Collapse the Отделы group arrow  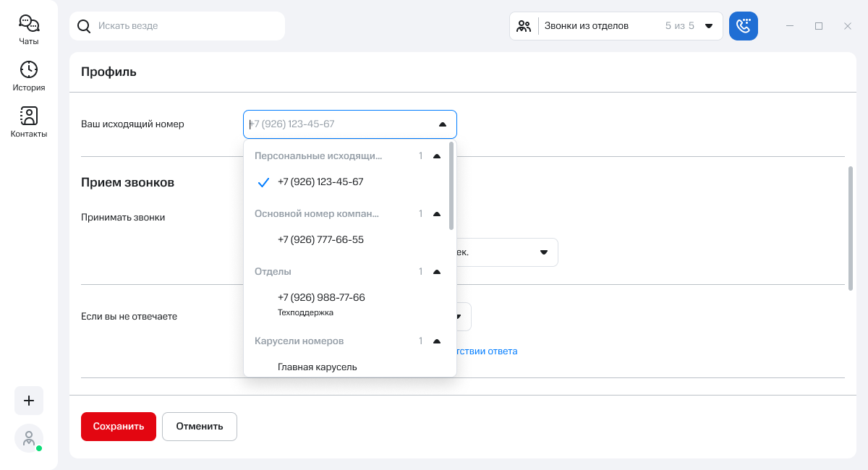point(436,272)
